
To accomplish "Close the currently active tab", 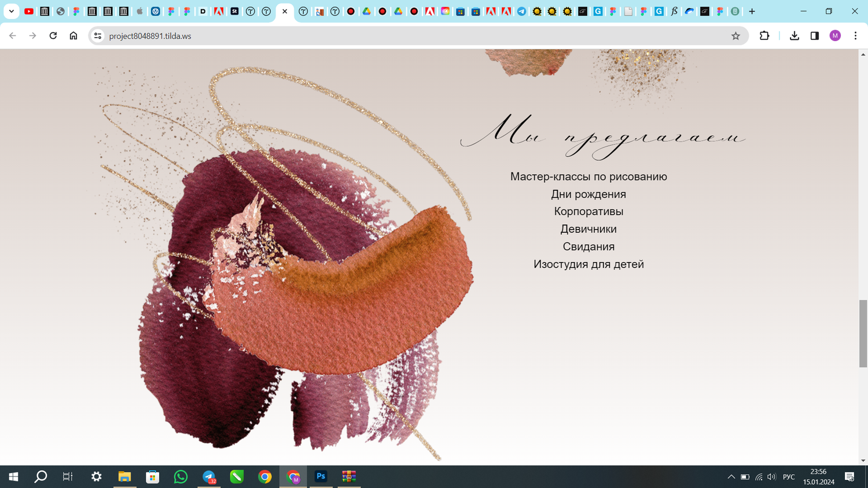I will pos(285,11).
